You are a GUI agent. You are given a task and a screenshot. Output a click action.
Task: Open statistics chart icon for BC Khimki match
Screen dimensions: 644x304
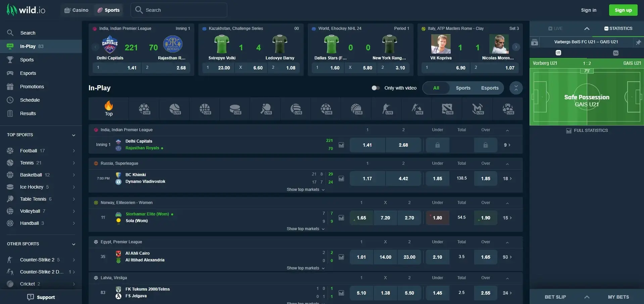coord(341,178)
